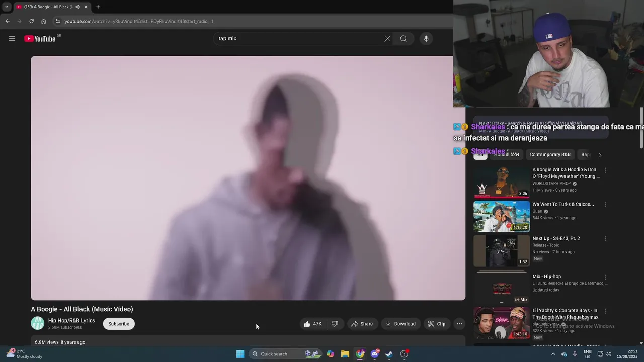Open File Explorer from the taskbar
This screenshot has width=644, height=362.
click(x=345, y=354)
